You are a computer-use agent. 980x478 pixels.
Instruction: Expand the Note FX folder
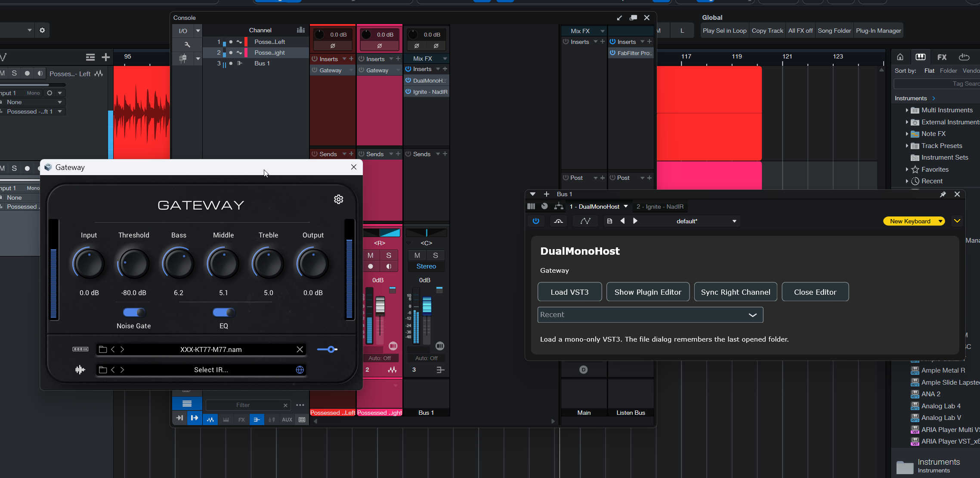coord(907,134)
